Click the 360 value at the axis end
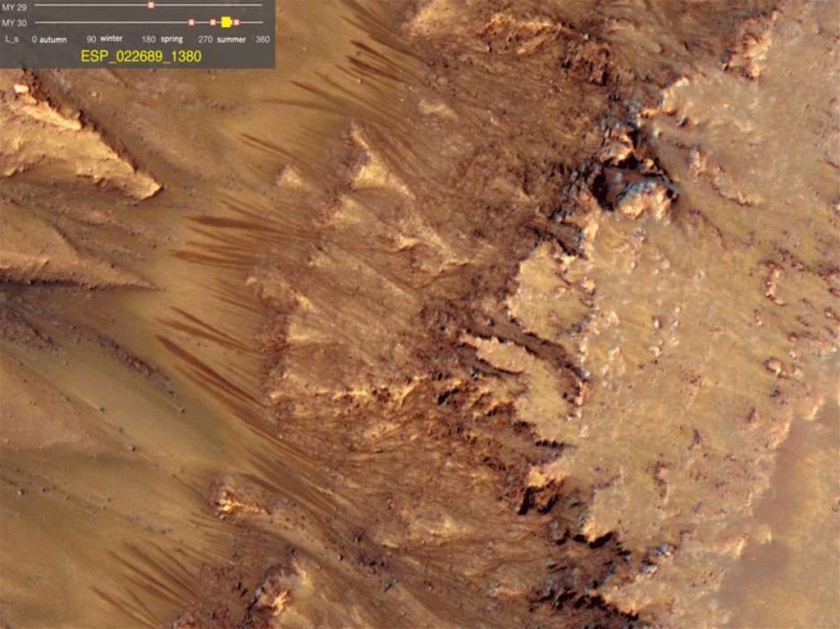840x629 pixels. tap(262, 39)
